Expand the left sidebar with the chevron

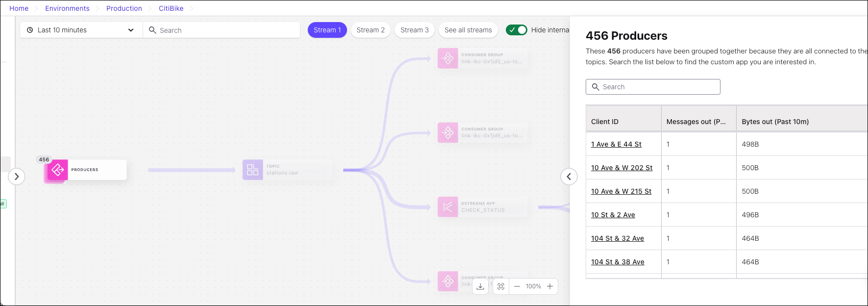17,177
